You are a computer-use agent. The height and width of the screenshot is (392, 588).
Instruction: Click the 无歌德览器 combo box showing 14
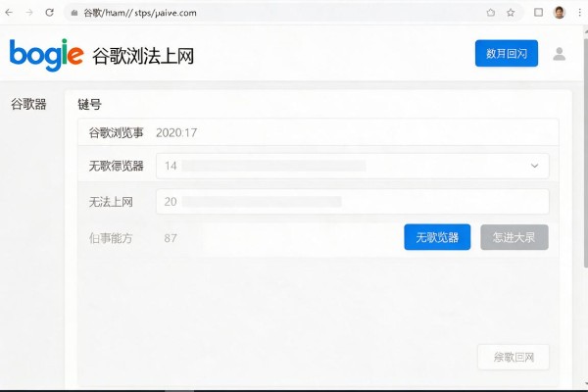tap(353, 166)
